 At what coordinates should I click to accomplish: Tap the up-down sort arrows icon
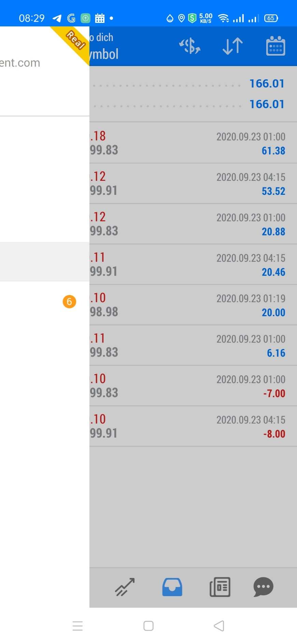click(x=232, y=46)
